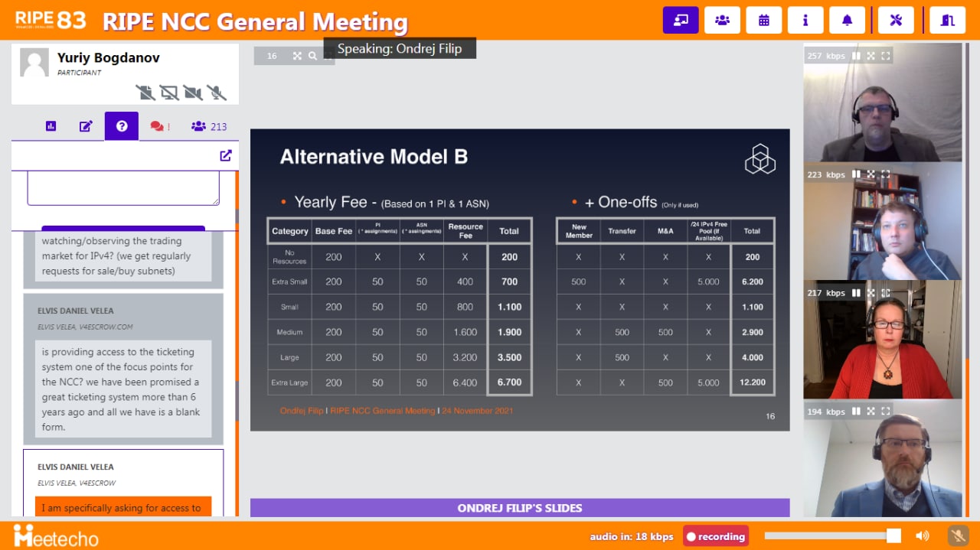Click the recording indicator button
The width and height of the screenshot is (980, 550).
pos(716,536)
